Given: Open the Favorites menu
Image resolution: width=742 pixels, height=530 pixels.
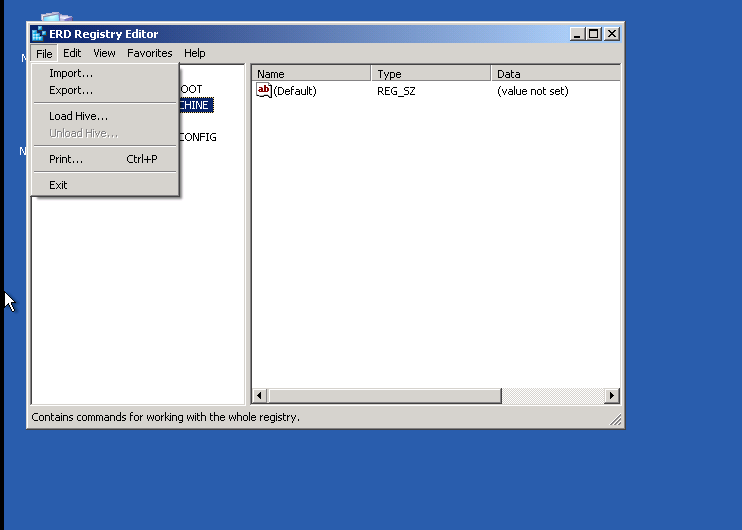Looking at the screenshot, I should pyautogui.click(x=150, y=53).
